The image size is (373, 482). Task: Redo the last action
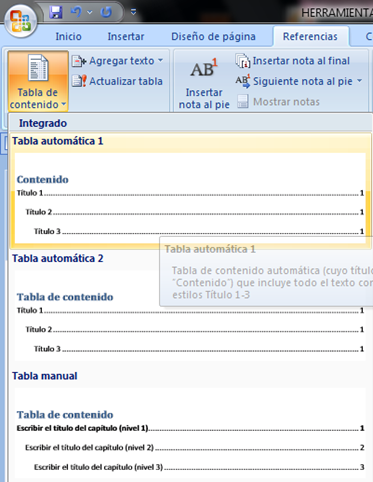(106, 12)
